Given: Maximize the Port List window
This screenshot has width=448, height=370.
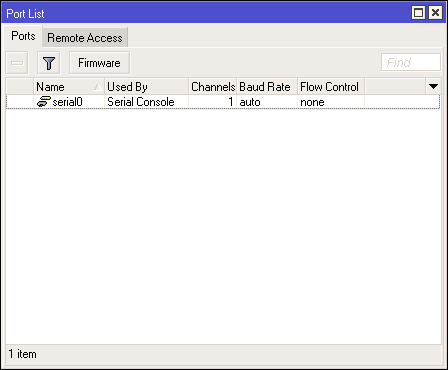Looking at the screenshot, I should (419, 13).
